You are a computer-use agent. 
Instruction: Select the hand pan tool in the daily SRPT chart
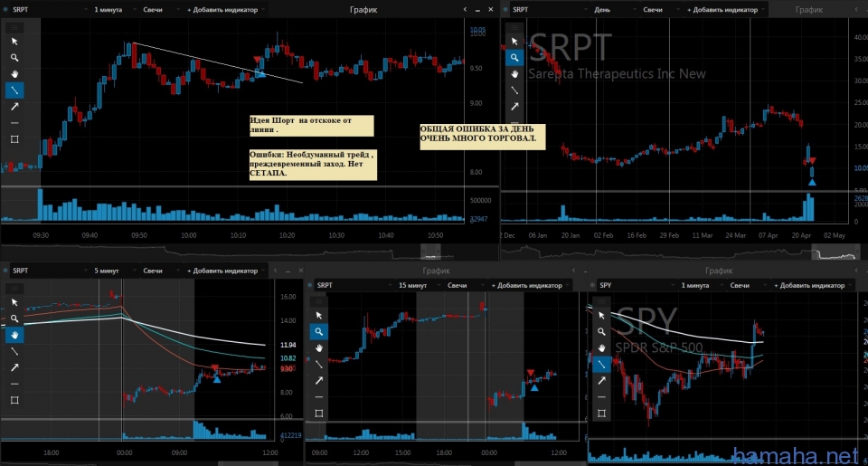pyautogui.click(x=514, y=73)
